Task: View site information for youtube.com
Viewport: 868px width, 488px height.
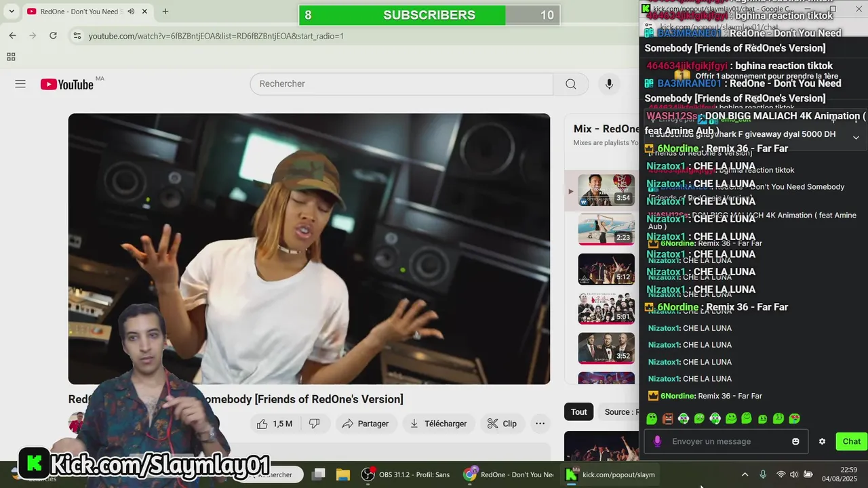Action: click(x=77, y=36)
